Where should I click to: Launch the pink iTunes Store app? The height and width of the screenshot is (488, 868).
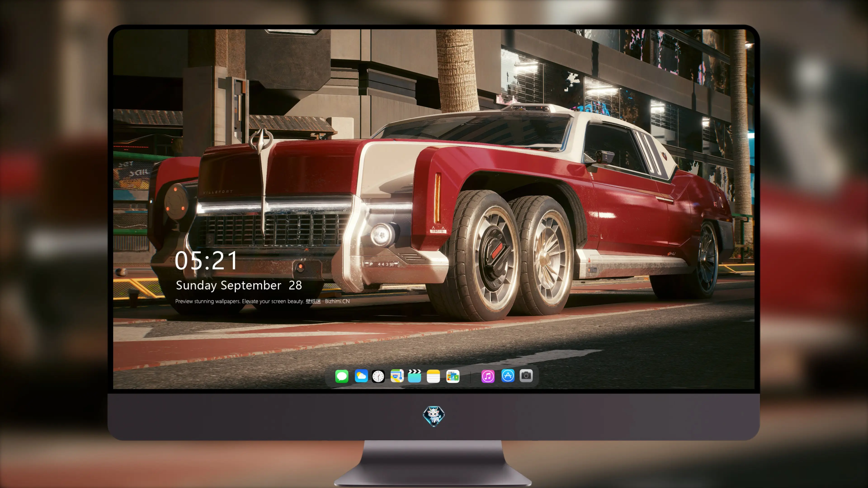point(488,376)
